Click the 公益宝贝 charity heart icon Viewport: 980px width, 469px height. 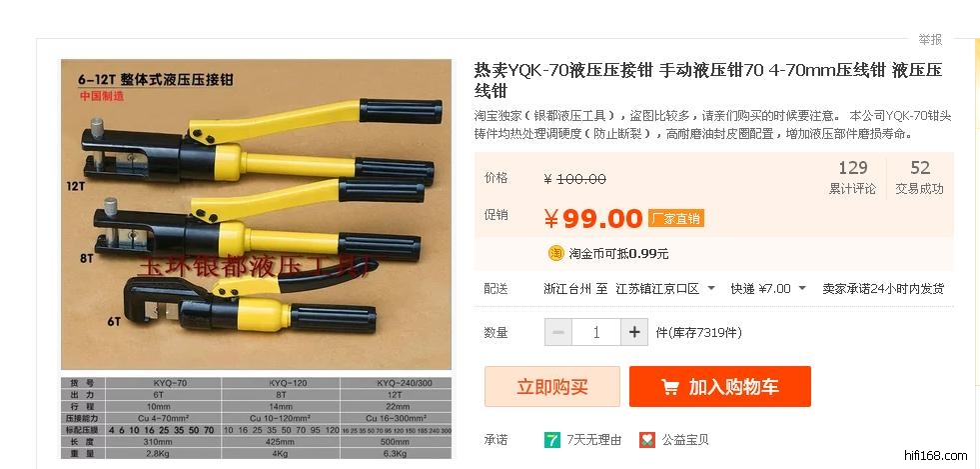[x=647, y=440]
